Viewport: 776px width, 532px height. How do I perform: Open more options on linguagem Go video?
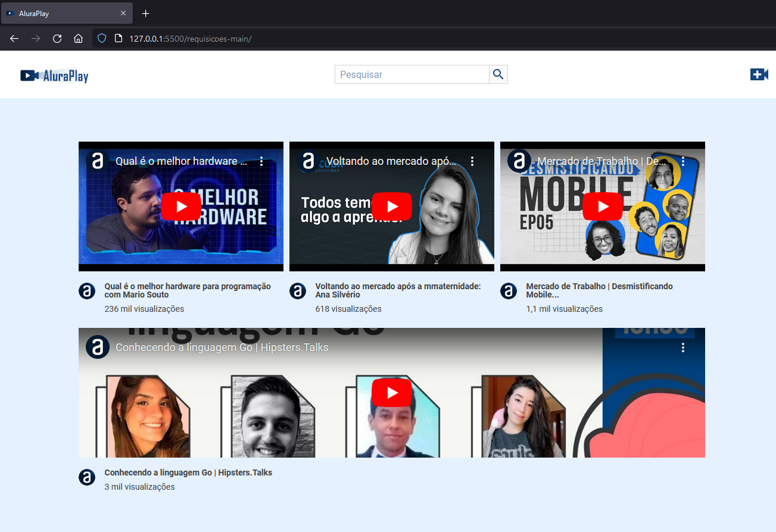coord(683,348)
